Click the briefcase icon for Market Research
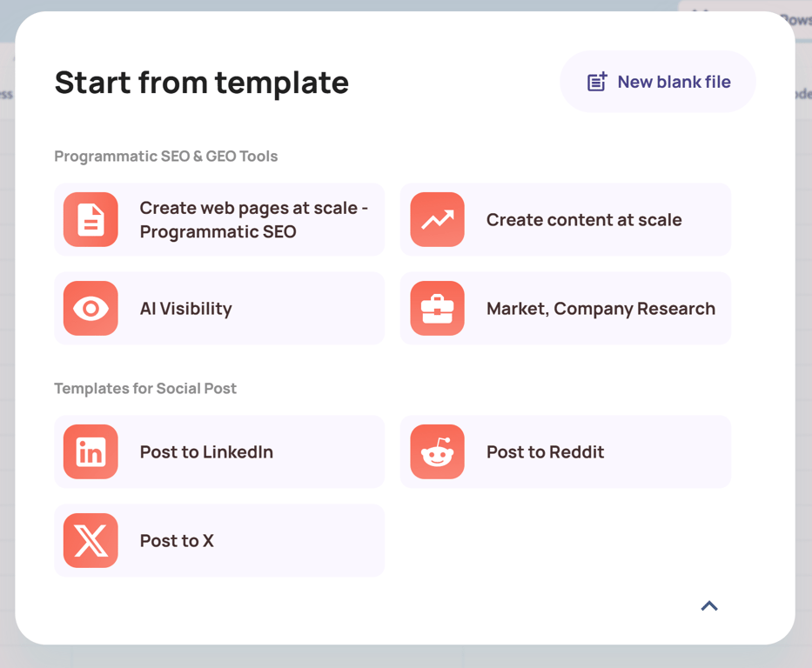The image size is (812, 668). 437,309
